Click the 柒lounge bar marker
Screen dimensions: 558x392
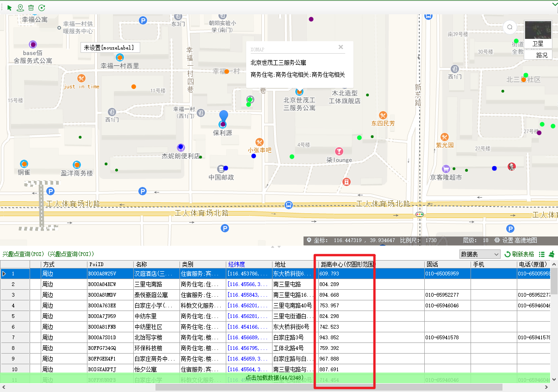339,151
